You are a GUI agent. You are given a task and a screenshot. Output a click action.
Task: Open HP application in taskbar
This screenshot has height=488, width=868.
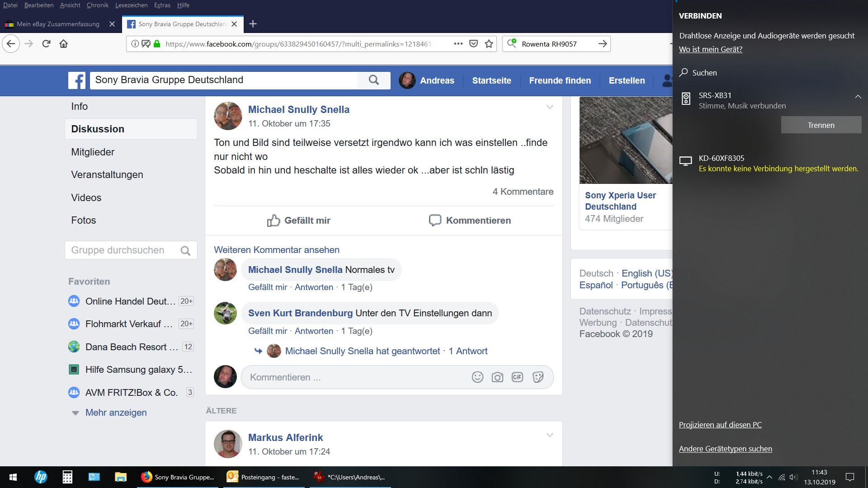[x=41, y=477]
